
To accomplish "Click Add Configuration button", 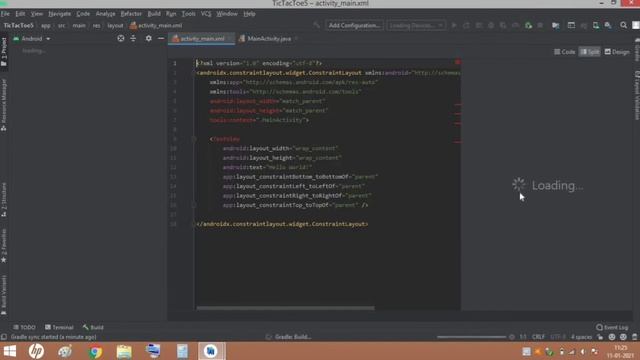I will click(354, 25).
